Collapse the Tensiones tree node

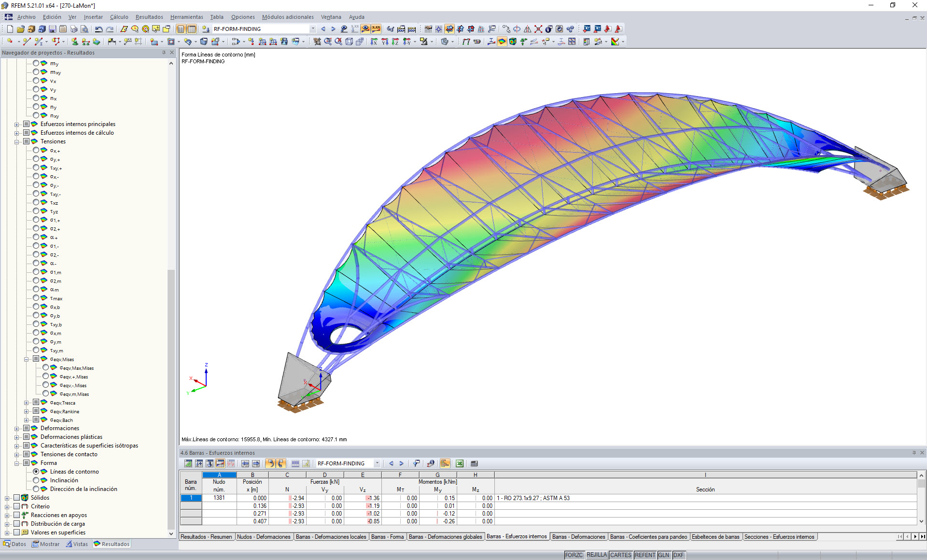(17, 141)
